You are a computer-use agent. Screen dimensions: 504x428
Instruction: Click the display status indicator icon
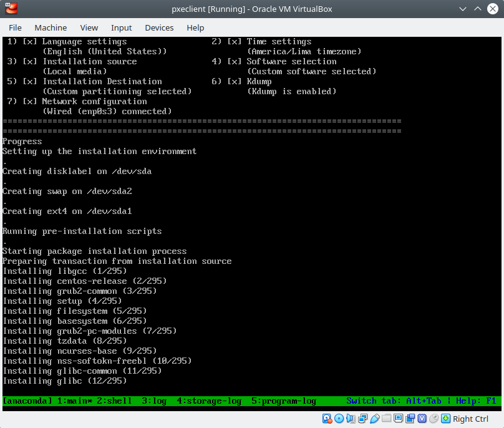(x=398, y=419)
